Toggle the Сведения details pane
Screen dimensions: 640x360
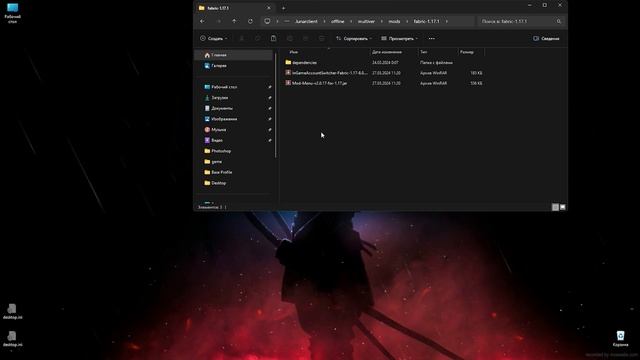[x=546, y=38]
